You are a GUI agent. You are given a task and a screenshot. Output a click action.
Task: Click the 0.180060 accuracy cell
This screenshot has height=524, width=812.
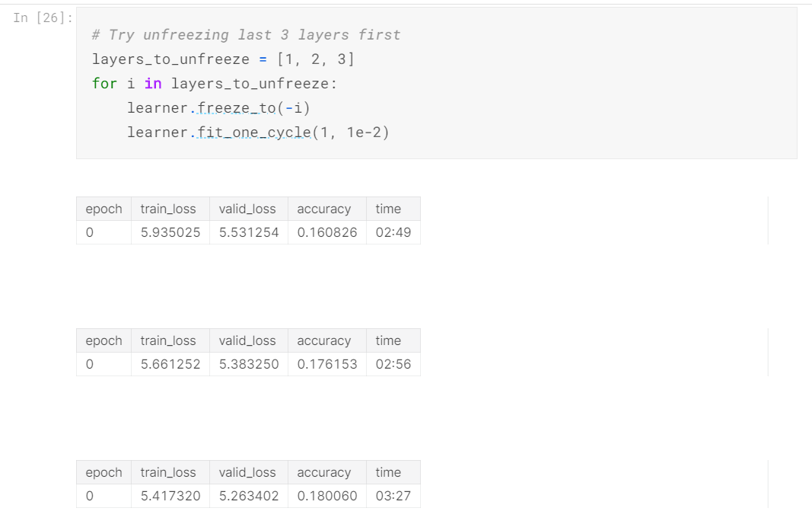(x=327, y=496)
